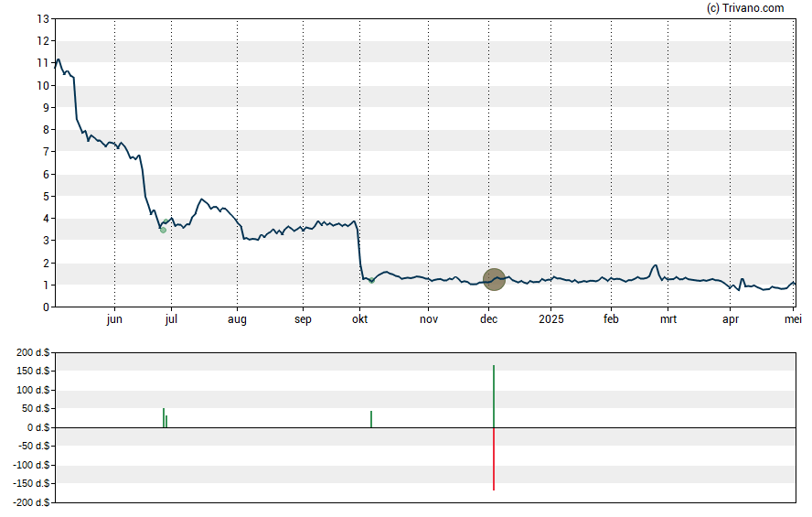The height and width of the screenshot is (517, 812).
Task: Click the green dot marker near October low
Action: pos(371,280)
